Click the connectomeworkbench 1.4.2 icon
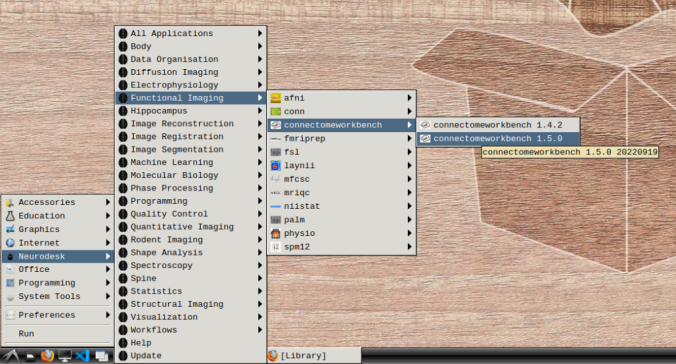Screen dimensions: 676x364 [425, 125]
